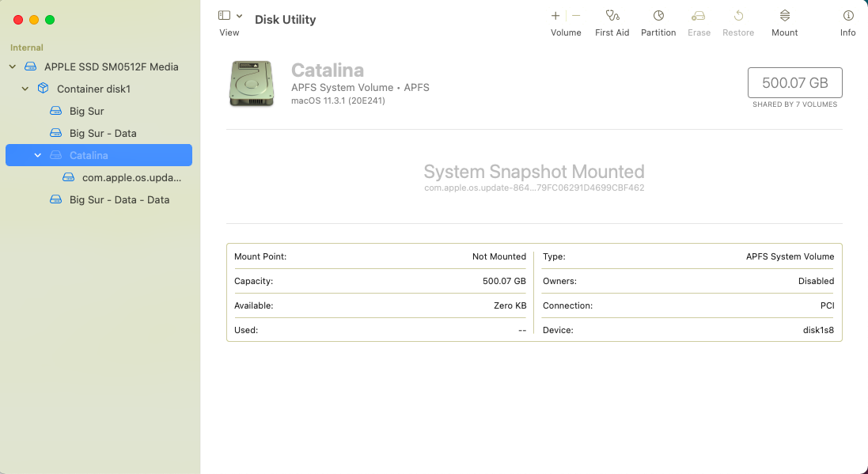Click the SHARED BY 7 VOLUMES caption
Image resolution: width=868 pixels, height=474 pixels.
(x=795, y=104)
